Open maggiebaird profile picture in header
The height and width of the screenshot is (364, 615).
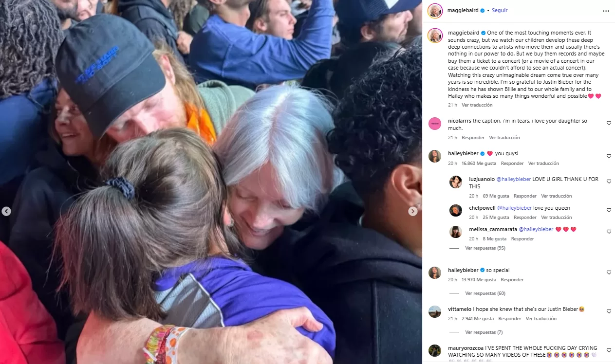[435, 10]
